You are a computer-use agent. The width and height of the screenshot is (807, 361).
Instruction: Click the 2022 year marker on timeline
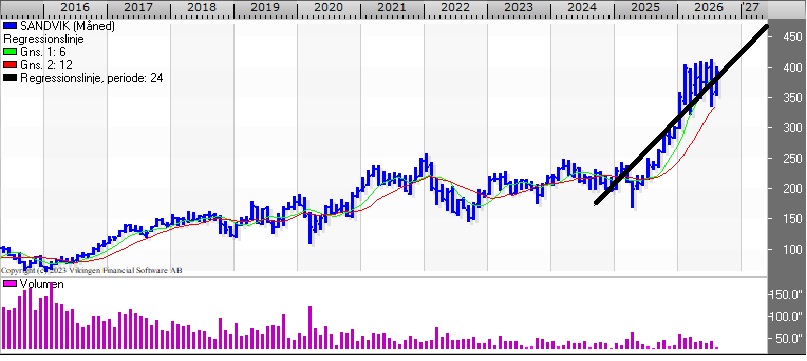click(455, 7)
